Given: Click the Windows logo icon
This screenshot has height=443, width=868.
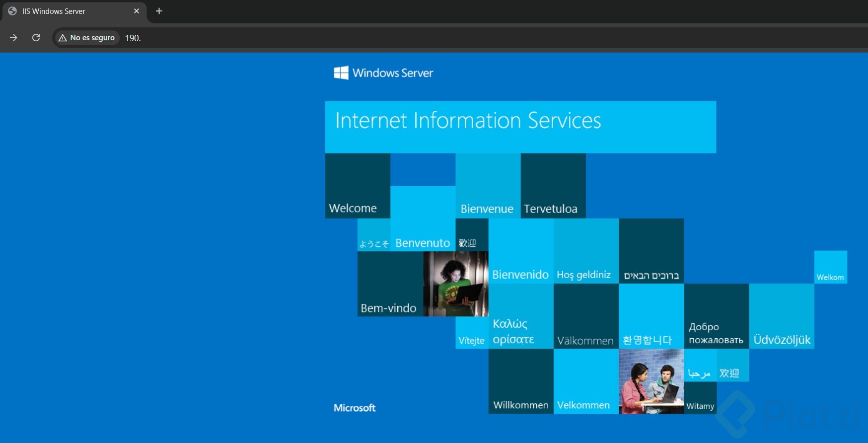Looking at the screenshot, I should (x=341, y=73).
